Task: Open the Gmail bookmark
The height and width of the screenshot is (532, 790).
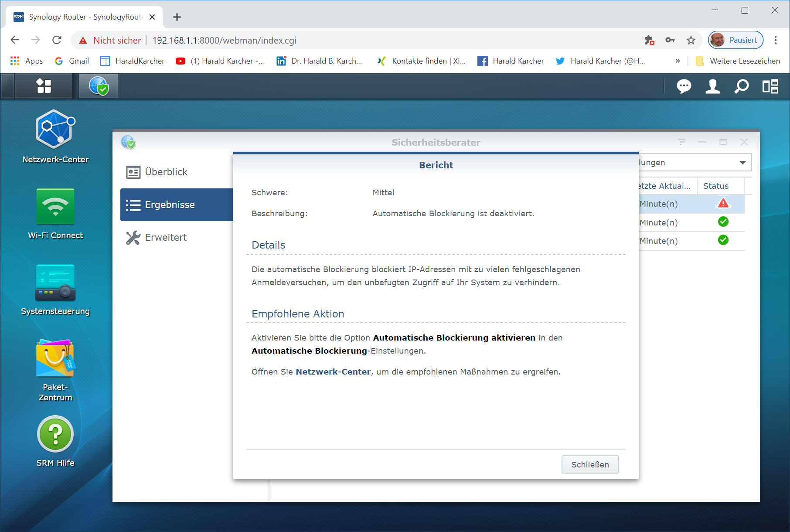Action: click(x=72, y=61)
